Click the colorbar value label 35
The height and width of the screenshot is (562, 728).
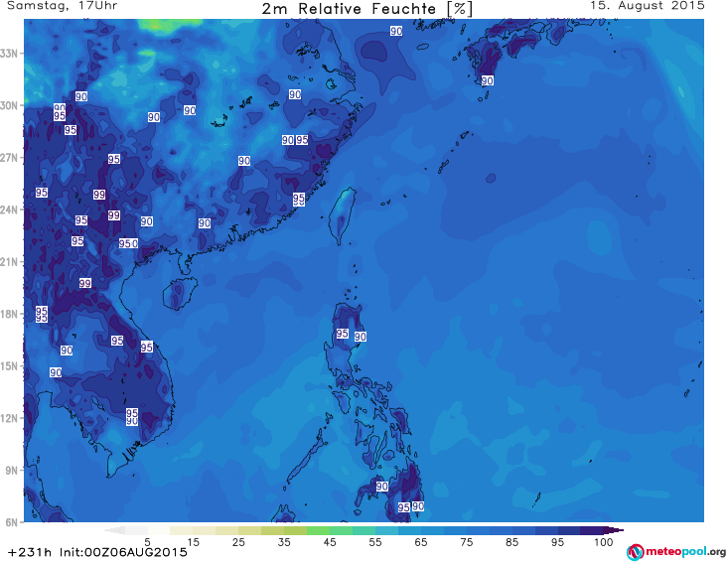pos(284,542)
